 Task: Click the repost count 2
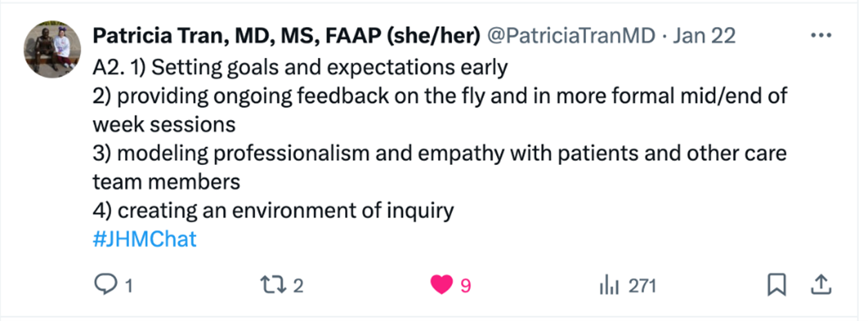click(x=298, y=286)
